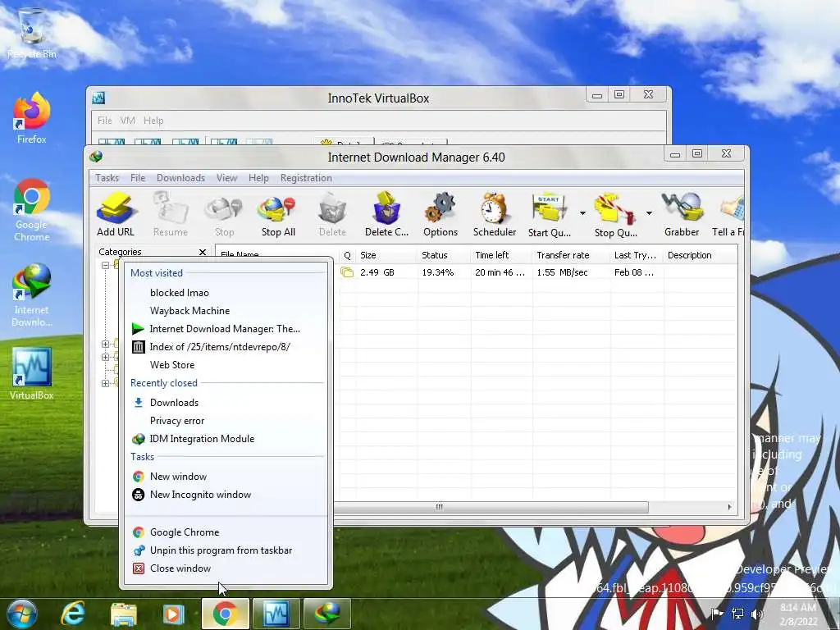Click the Tell a Friend icon
This screenshot has width=840, height=630.
click(728, 216)
